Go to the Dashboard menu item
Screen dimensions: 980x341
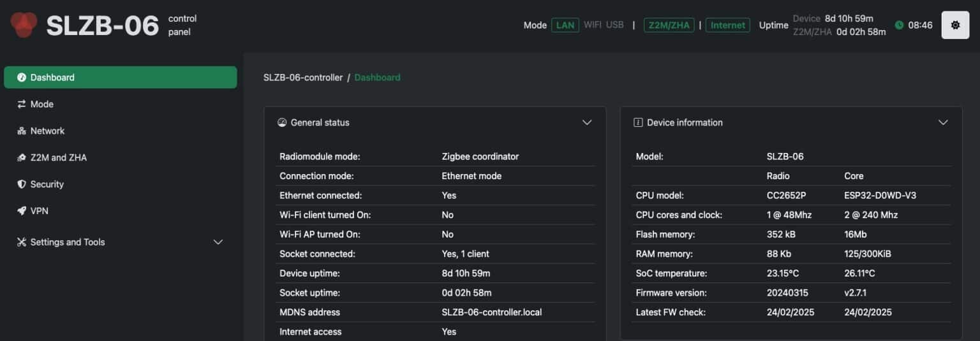point(52,78)
